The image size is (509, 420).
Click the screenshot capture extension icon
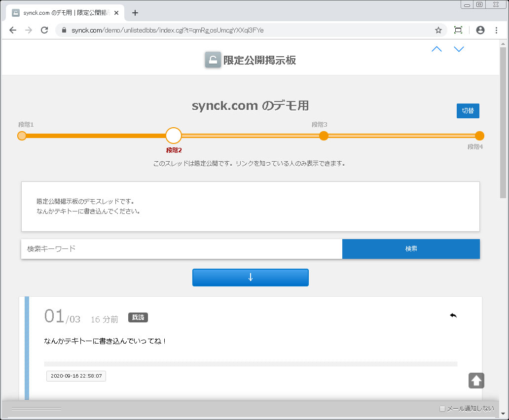458,30
